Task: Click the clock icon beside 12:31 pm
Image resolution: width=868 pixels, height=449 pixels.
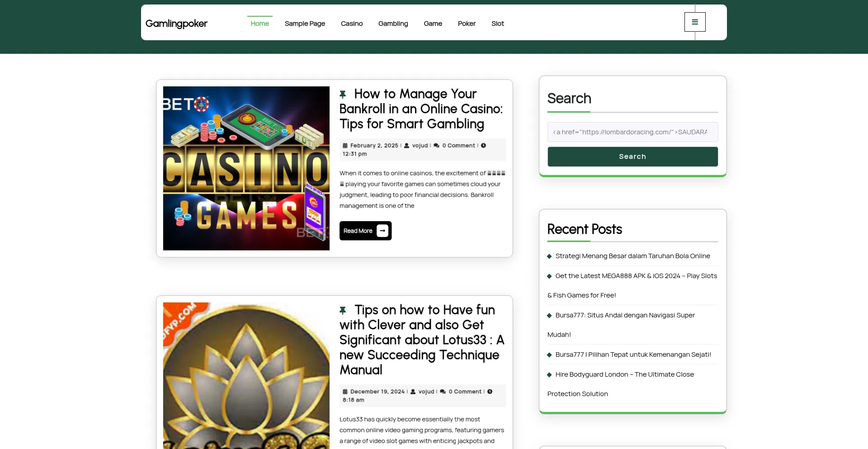Action: coord(483,146)
